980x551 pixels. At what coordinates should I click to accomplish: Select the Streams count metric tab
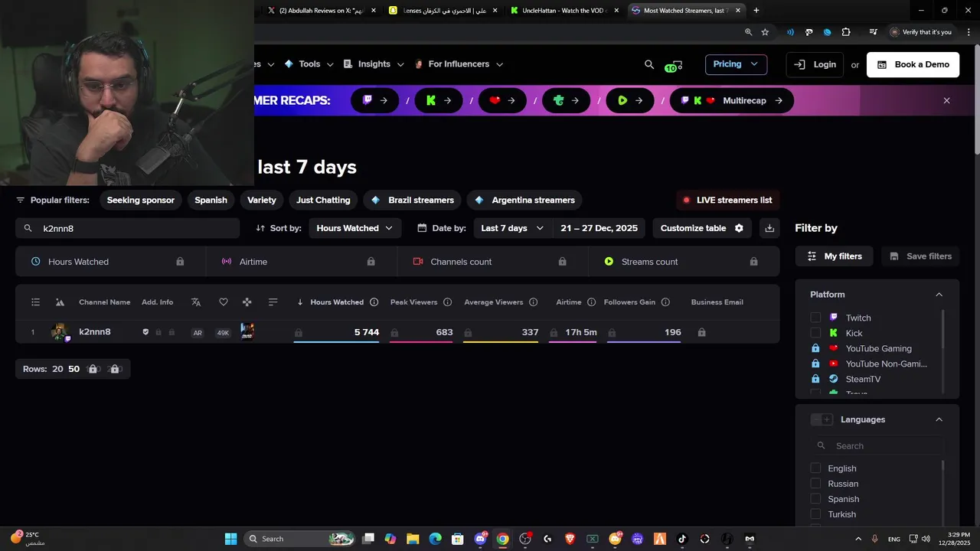tap(684, 262)
